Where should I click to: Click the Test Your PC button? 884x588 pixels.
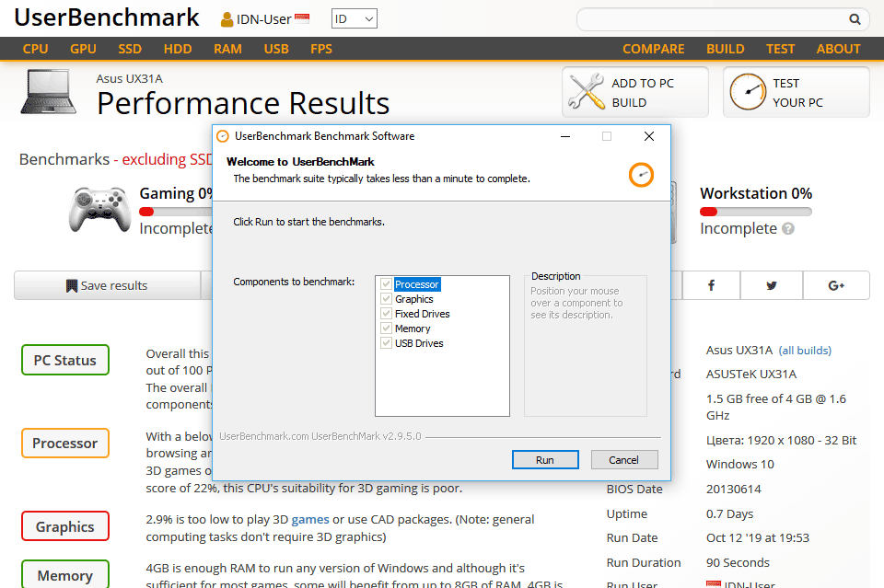click(796, 92)
